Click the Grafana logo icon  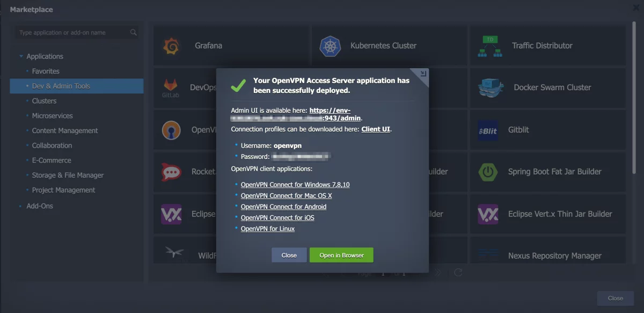(171, 46)
